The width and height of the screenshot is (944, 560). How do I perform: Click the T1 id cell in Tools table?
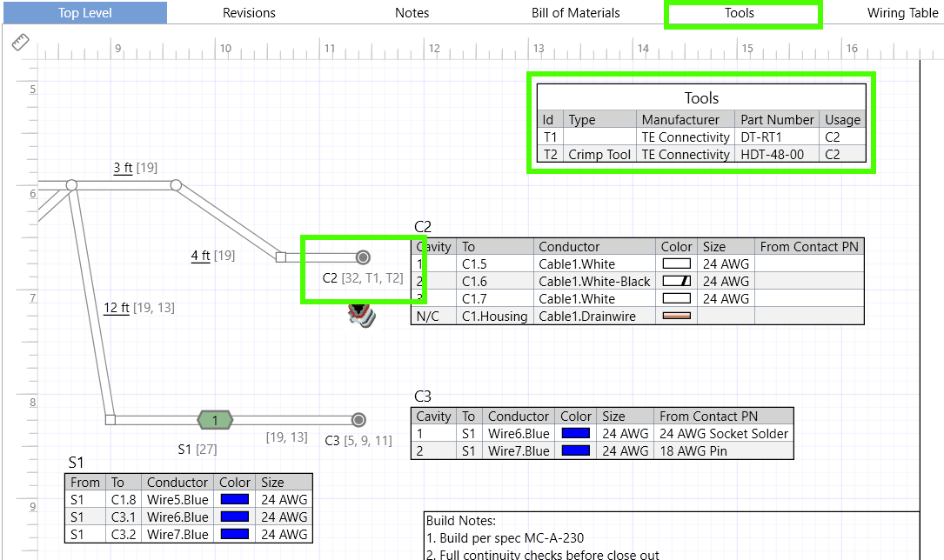(550, 137)
